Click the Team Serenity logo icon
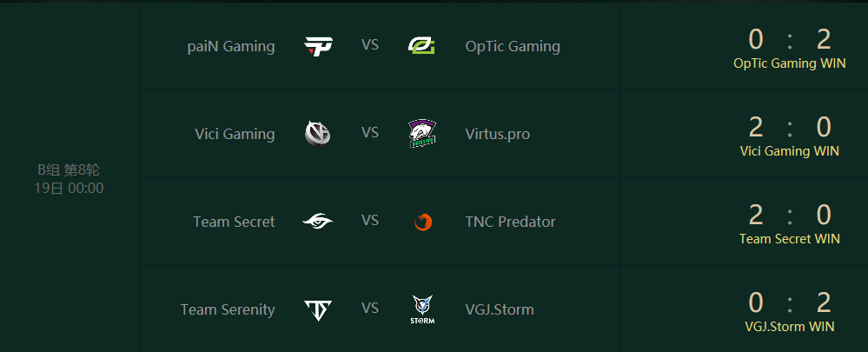The image size is (868, 352). (318, 310)
